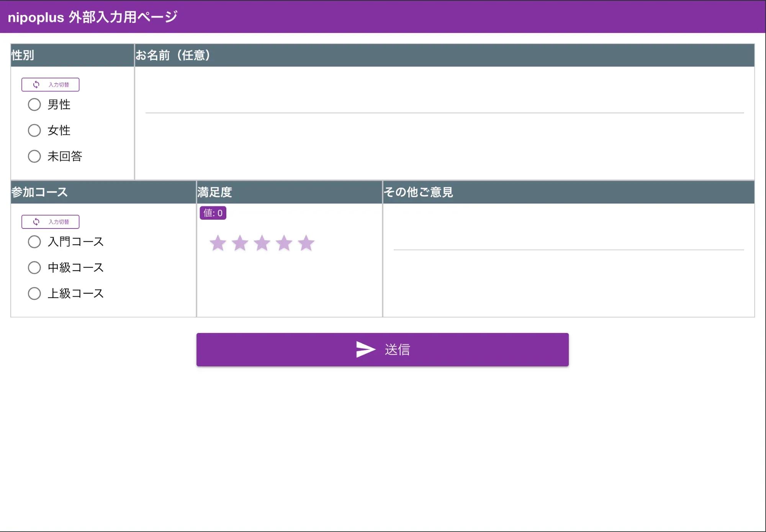Click the refresh icon on 性別 入力切替 button

pos(36,84)
